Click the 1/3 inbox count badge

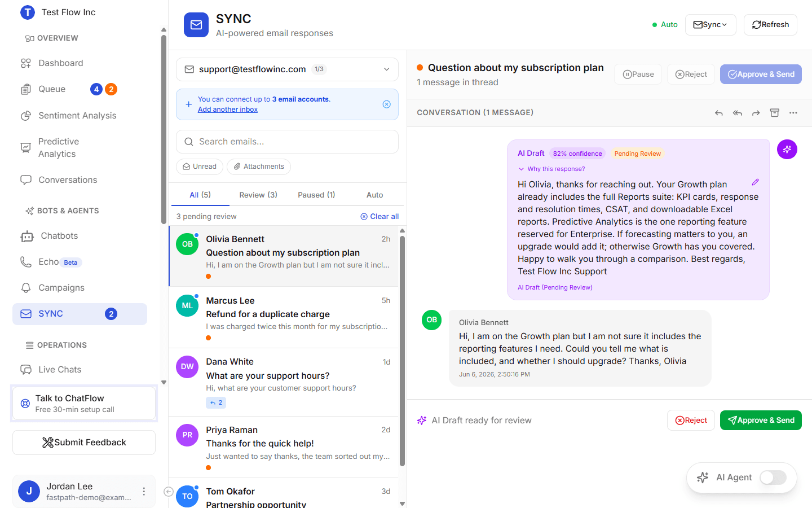pyautogui.click(x=319, y=69)
